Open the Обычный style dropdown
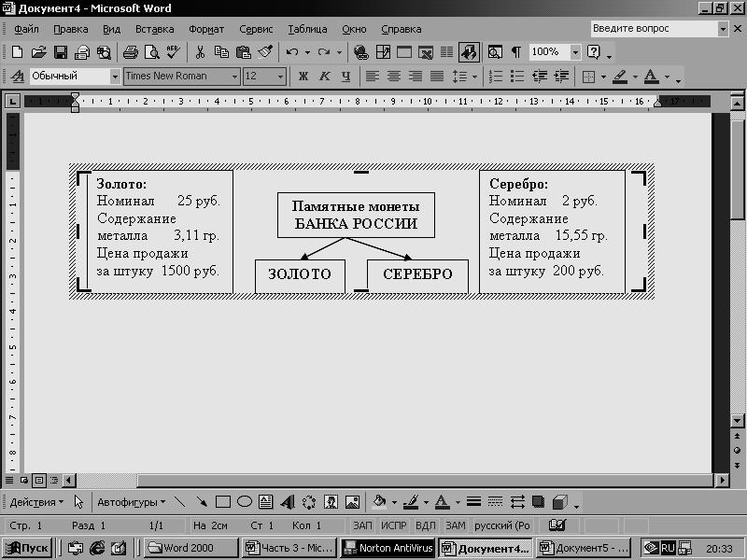The width and height of the screenshot is (747, 560). coord(115,77)
